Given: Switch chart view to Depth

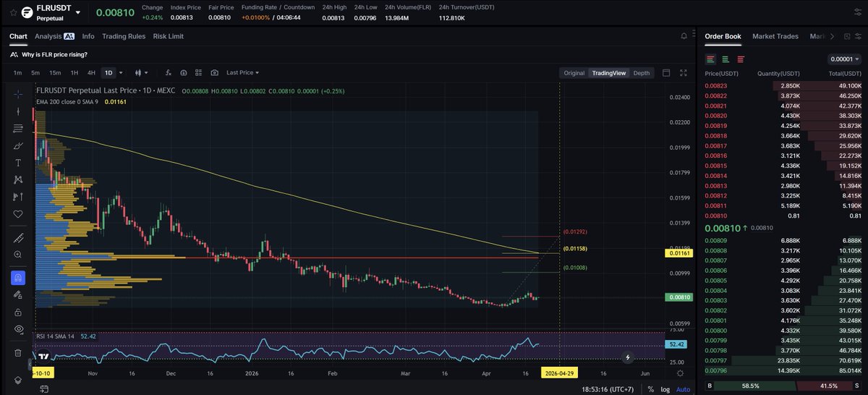Looking at the screenshot, I should (641, 73).
